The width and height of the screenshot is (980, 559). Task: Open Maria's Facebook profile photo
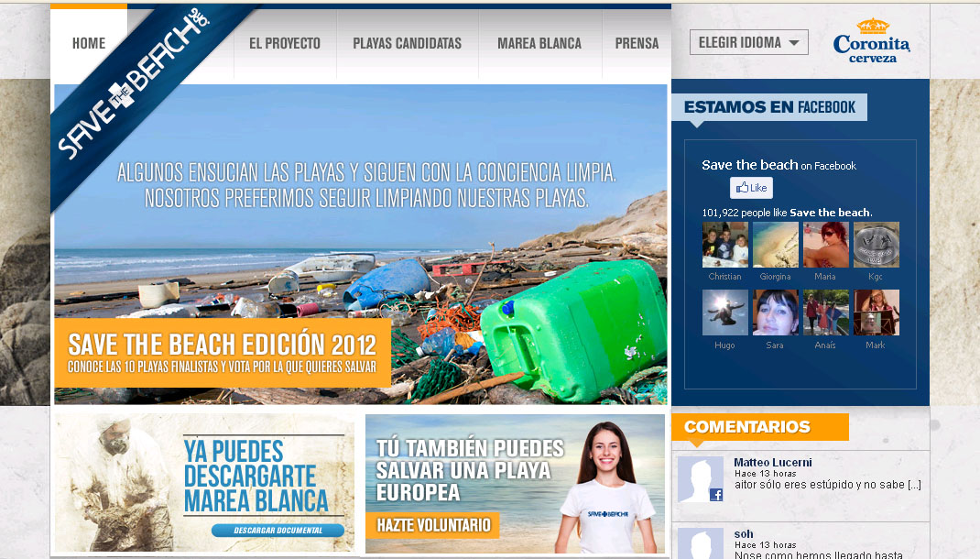(x=825, y=245)
